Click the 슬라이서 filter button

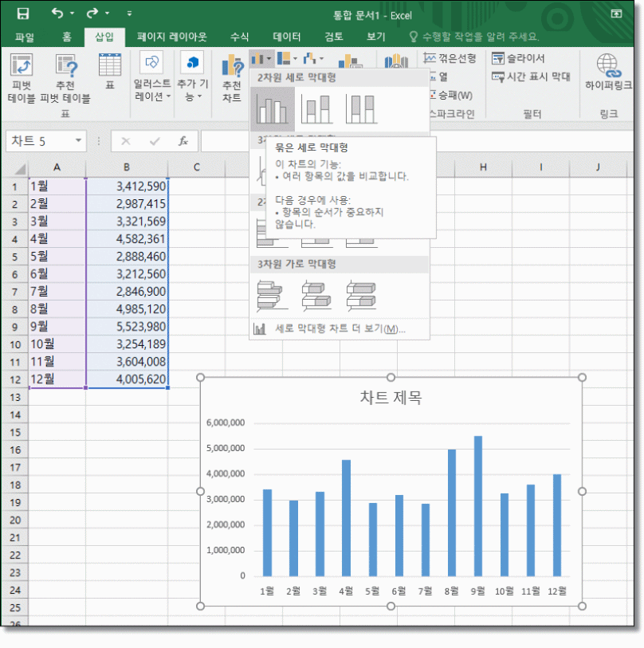518,58
